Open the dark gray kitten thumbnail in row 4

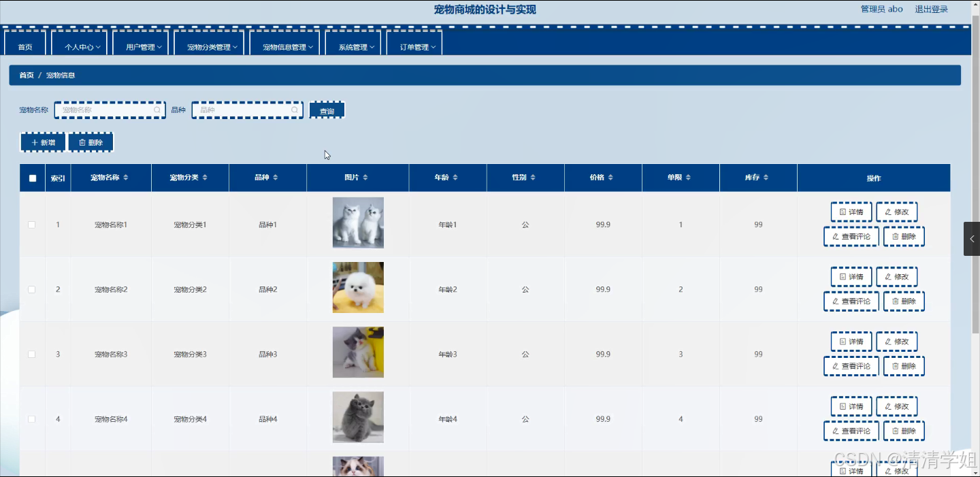(x=358, y=417)
